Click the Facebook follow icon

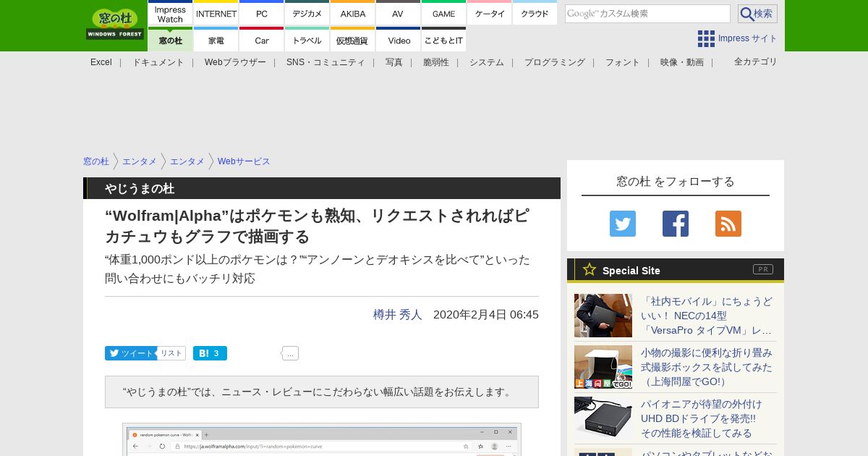pyautogui.click(x=676, y=224)
